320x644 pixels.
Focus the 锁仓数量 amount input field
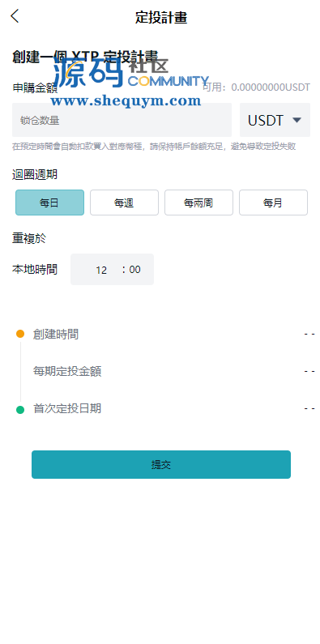[x=122, y=120]
